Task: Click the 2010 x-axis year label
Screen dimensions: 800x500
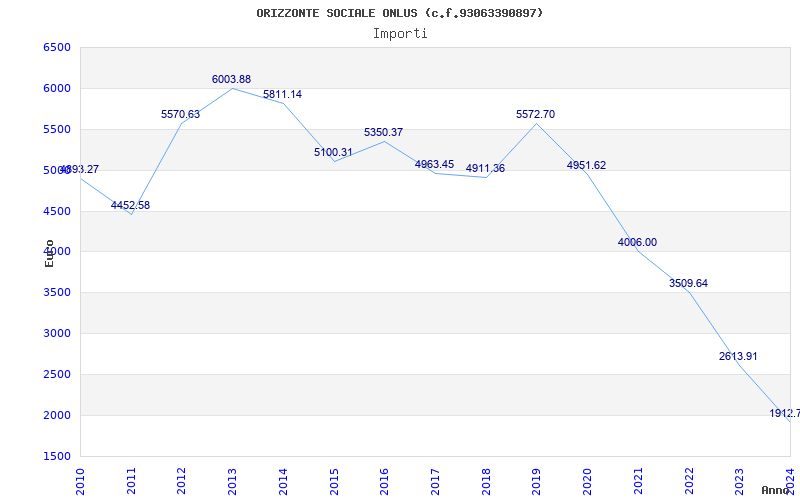Action: click(80, 481)
